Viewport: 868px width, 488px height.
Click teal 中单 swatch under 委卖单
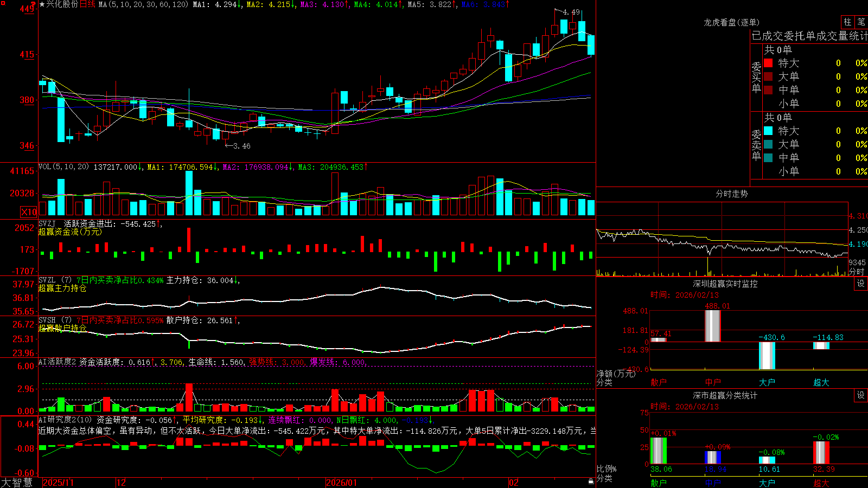pyautogui.click(x=768, y=158)
